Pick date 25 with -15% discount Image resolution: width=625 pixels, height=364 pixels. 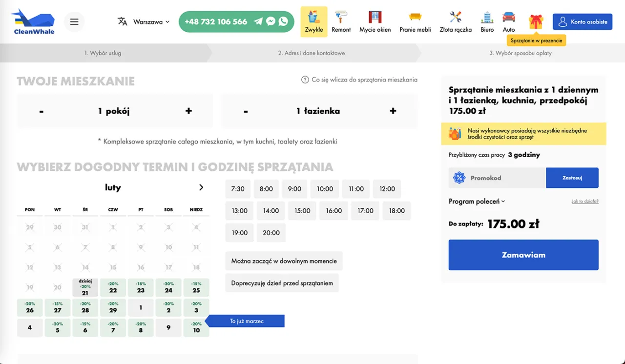[196, 287]
